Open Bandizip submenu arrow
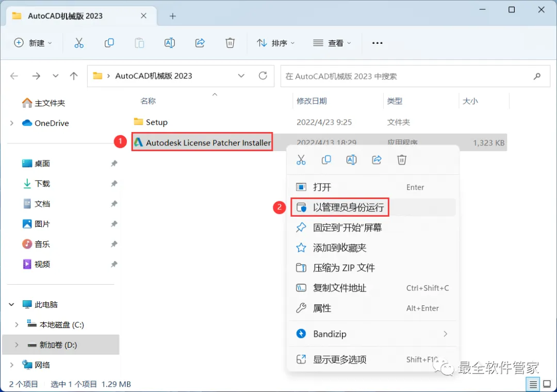The width and height of the screenshot is (557, 392). coord(446,334)
